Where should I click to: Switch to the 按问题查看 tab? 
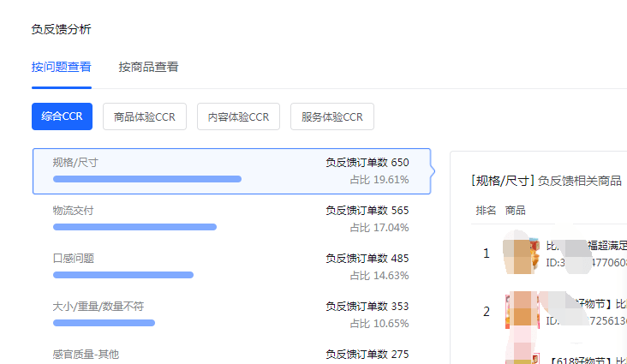click(62, 67)
